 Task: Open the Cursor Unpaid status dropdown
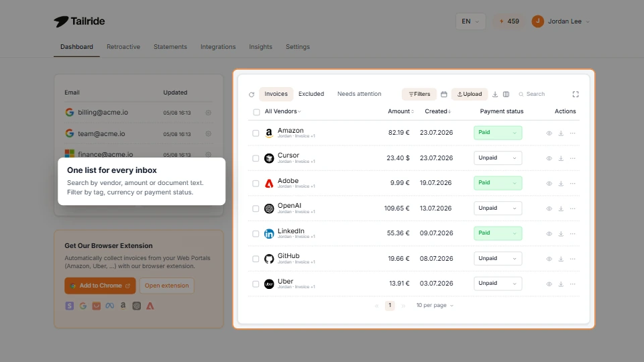coord(498,158)
